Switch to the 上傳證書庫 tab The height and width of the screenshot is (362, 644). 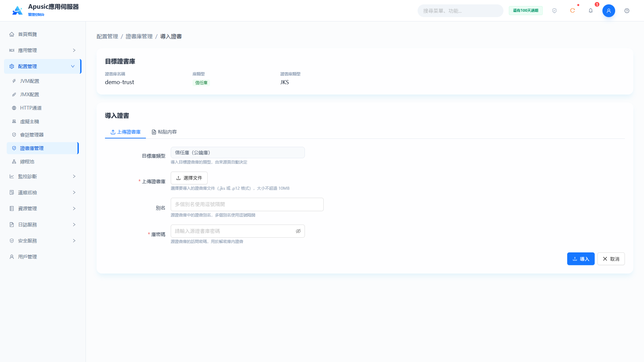(125, 132)
